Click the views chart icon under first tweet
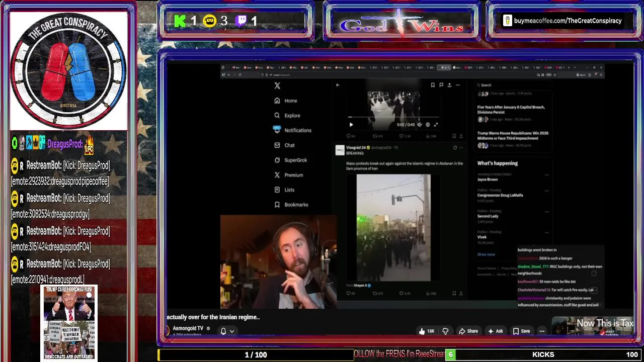Viewport: 644px width, 362px height. 428,136
